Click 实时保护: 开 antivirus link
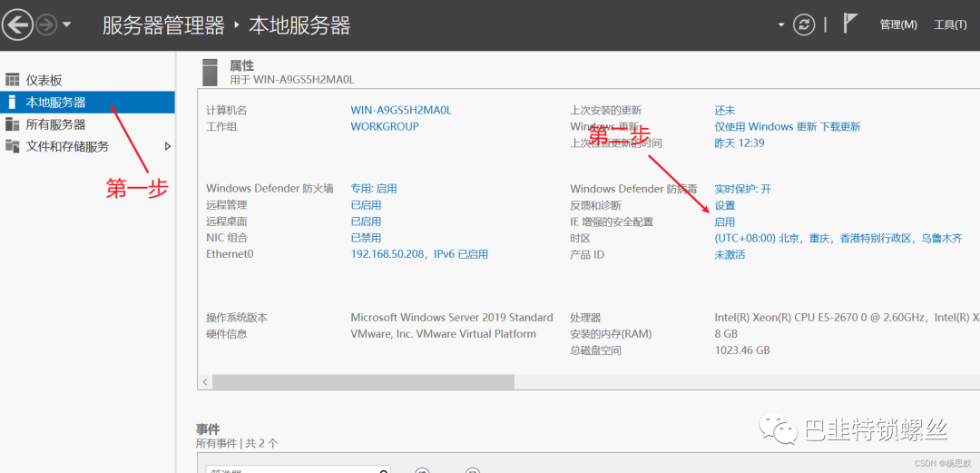 742,188
